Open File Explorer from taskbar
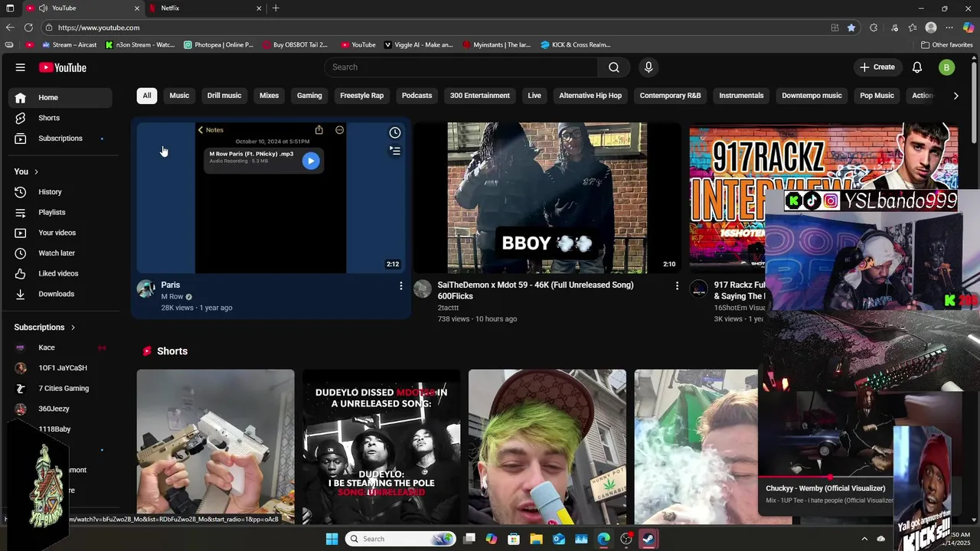 pos(536,539)
